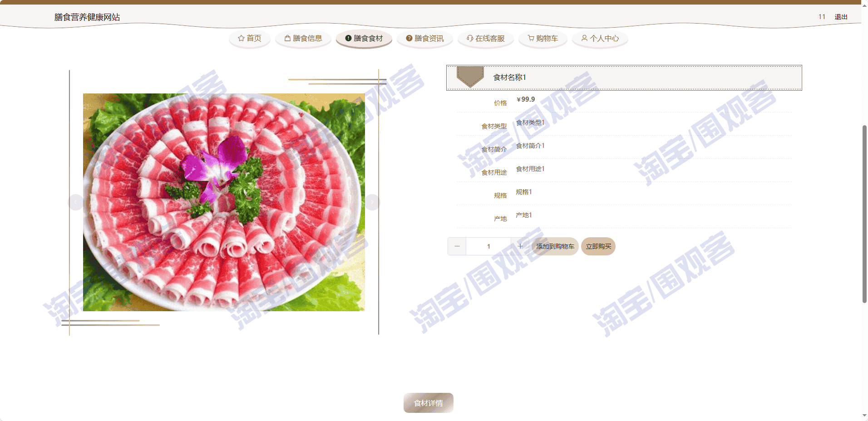Click the star icon beside 首页

coord(241,39)
